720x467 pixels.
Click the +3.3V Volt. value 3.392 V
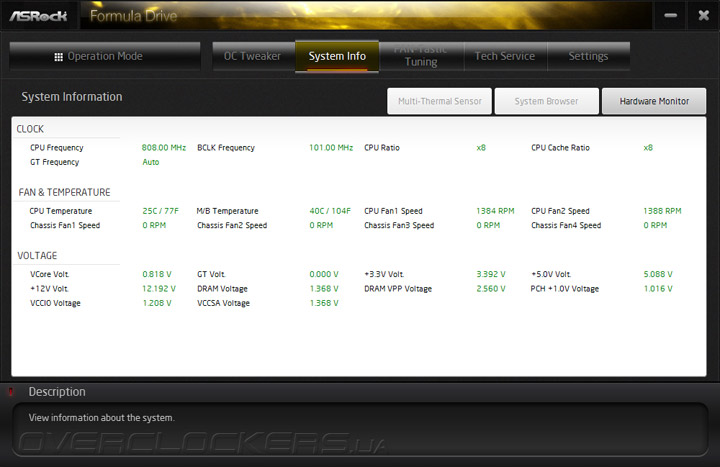pyautogui.click(x=491, y=274)
